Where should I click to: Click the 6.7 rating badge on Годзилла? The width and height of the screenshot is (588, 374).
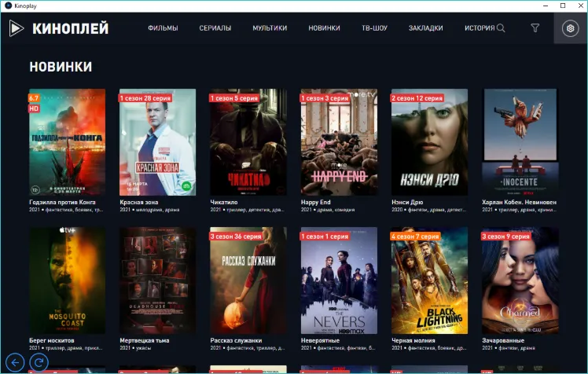[34, 98]
